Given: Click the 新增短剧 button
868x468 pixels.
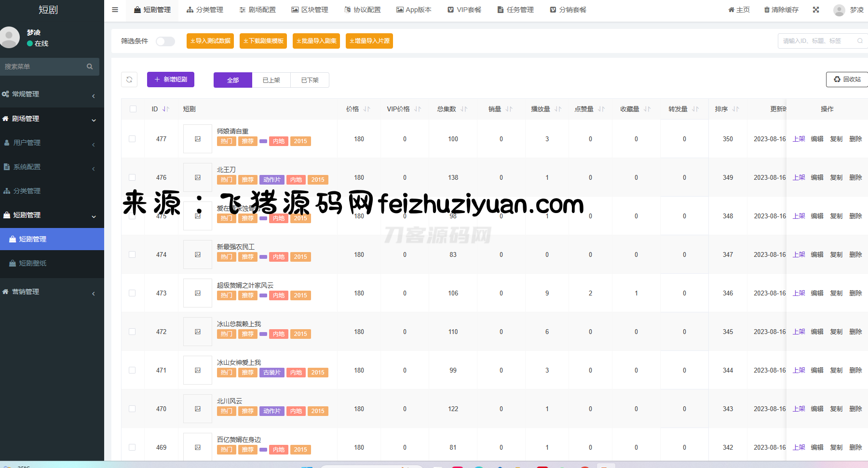Looking at the screenshot, I should point(171,80).
